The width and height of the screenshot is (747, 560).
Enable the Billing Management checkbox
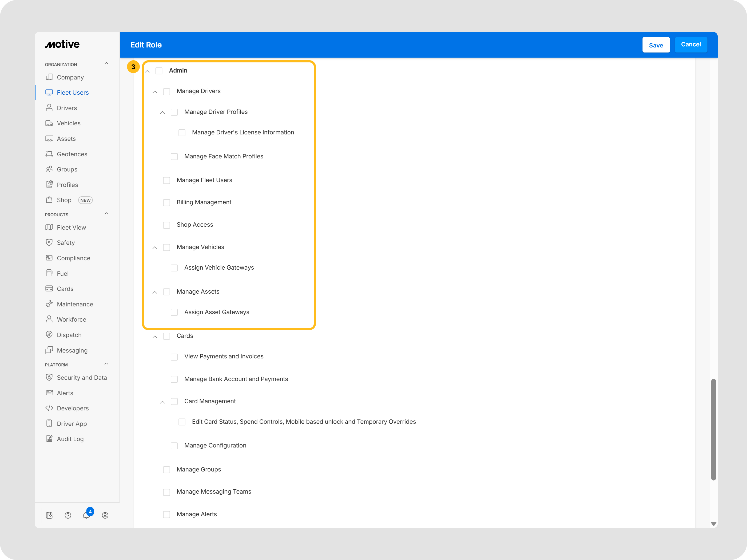coord(166,202)
